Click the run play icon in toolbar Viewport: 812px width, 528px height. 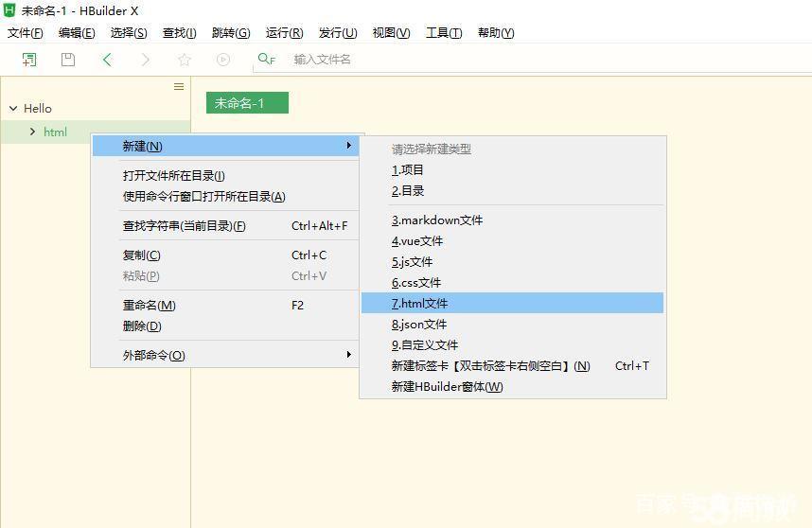pos(223,60)
